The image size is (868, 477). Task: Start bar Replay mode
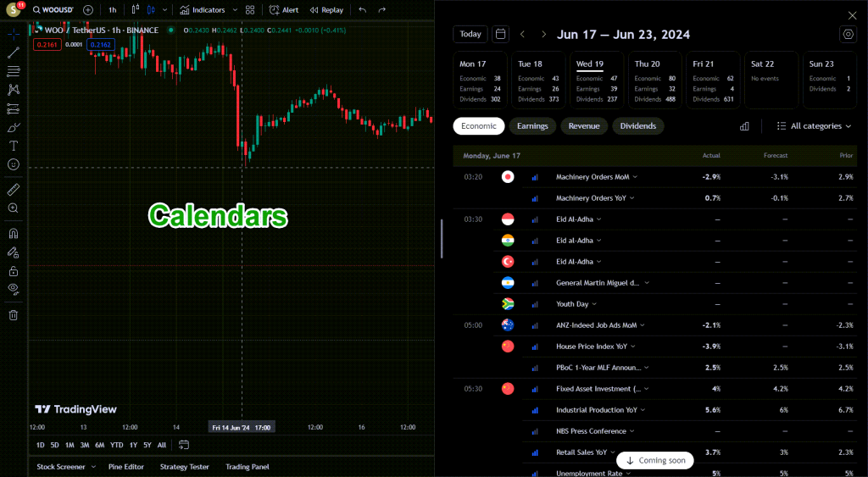coord(326,10)
